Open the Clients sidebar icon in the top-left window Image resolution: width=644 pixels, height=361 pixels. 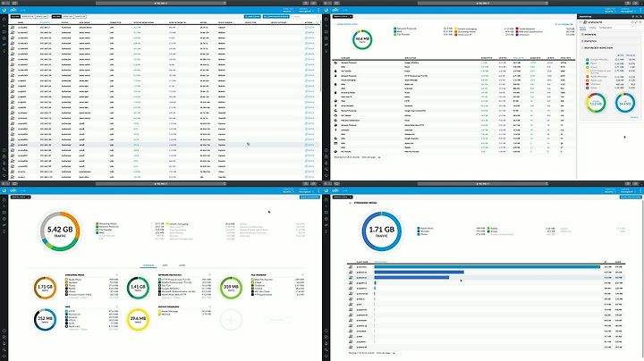click(4, 45)
